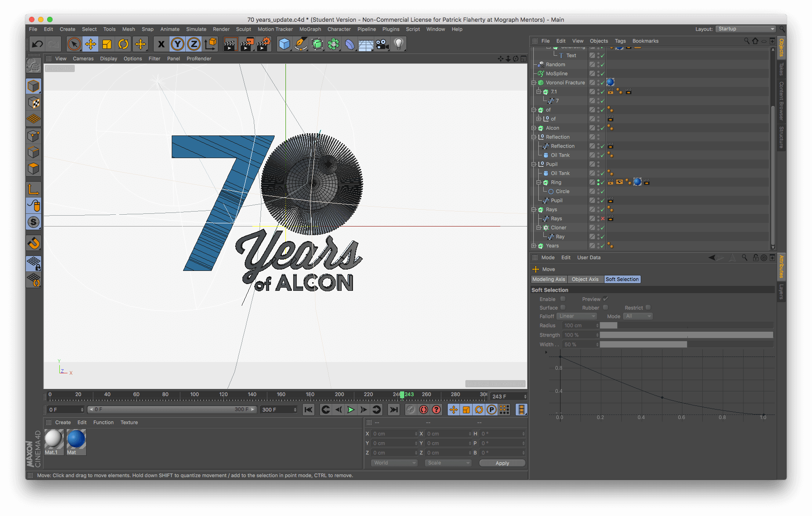Click the Viewport Solo S icon

tap(34, 222)
